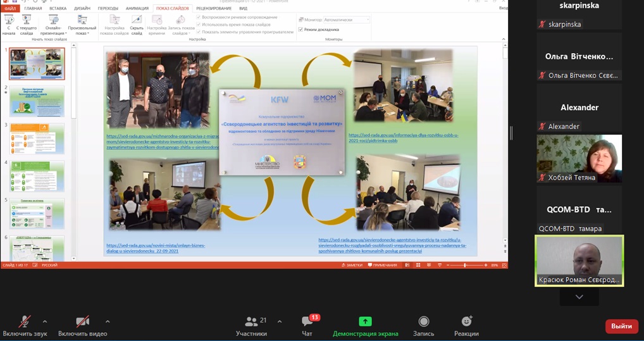The height and width of the screenshot is (341, 644).
Task: Toggle Режим докладчика checkbox
Action: pos(301,30)
